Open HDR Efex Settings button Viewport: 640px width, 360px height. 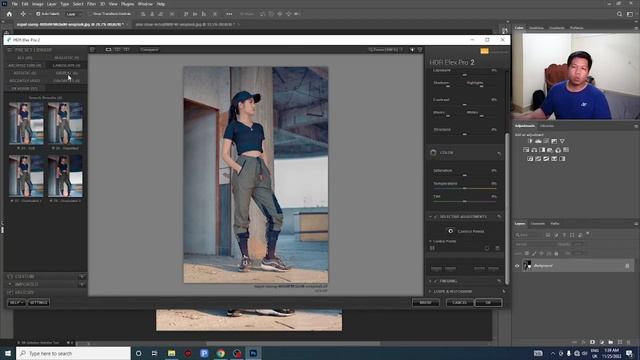[39, 302]
